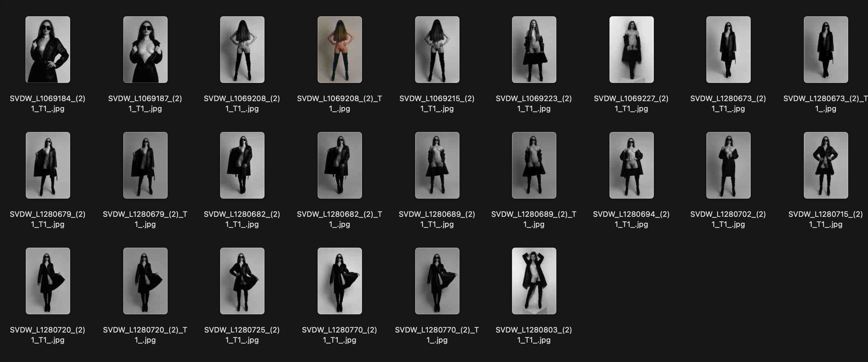Click file name SVDW_L1069215_(2)1_T1_.jpg

coord(437,103)
